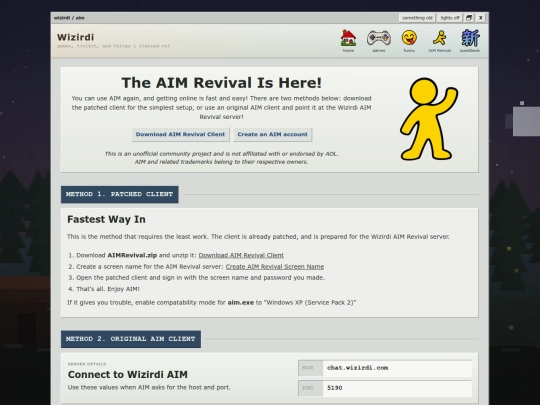Click the port field showing 5190
The width and height of the screenshot is (540, 405).
[x=385, y=388]
